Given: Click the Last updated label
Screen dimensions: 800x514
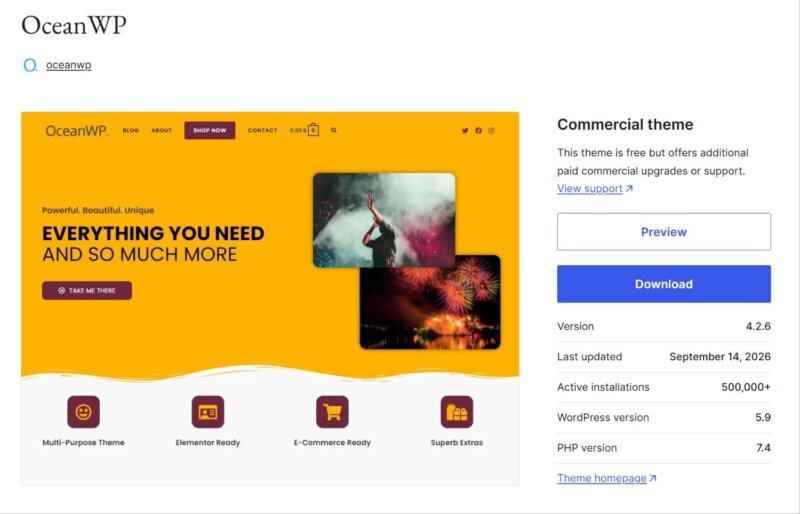Looking at the screenshot, I should [x=589, y=357].
